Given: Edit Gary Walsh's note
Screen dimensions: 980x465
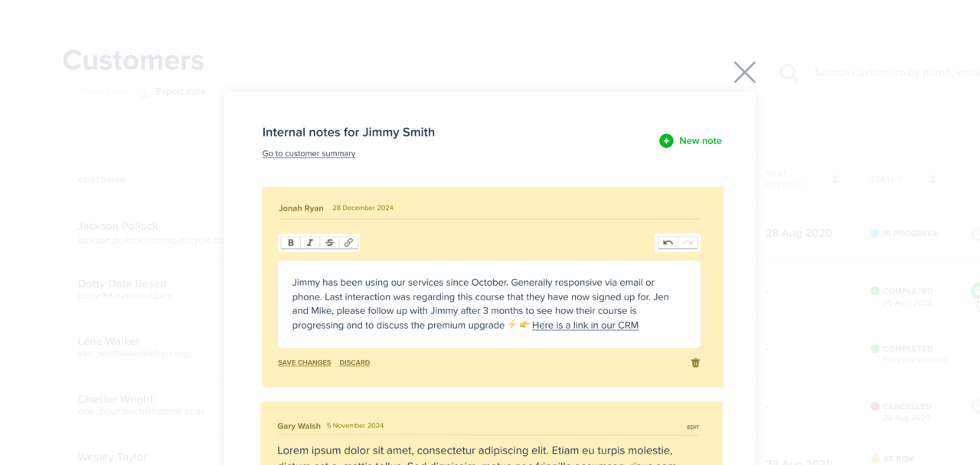Looking at the screenshot, I should click(692, 427).
